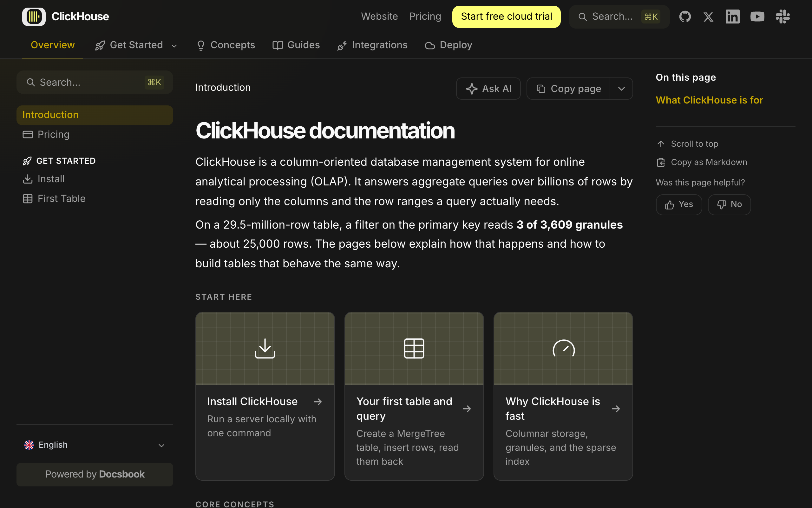Click the Scroll to top link

click(687, 144)
